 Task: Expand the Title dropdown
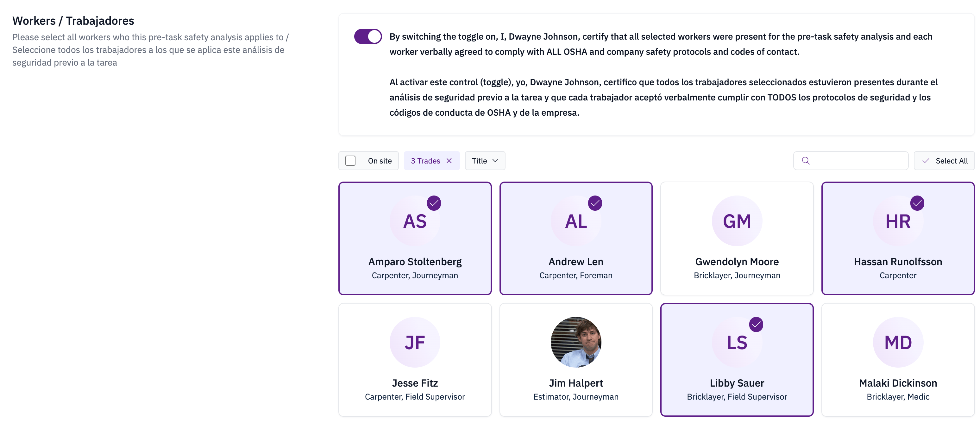coord(485,161)
